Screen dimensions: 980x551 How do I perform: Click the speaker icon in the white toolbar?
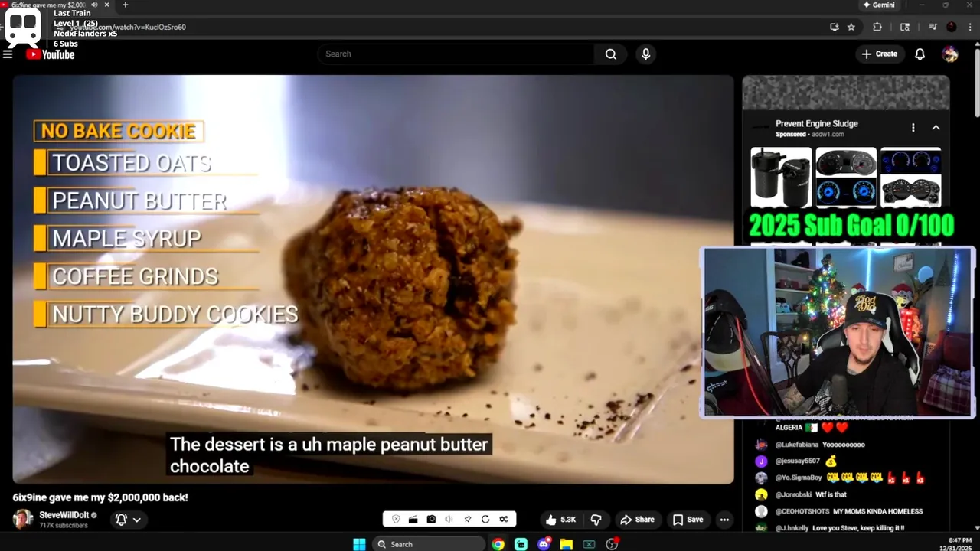tap(449, 519)
